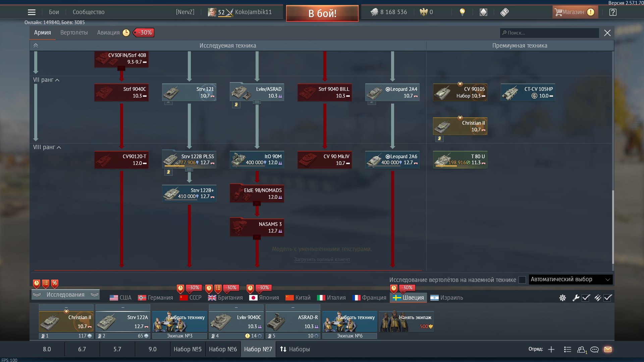Collapse the VII ранг section
The width and height of the screenshot is (644, 362).
click(46, 80)
